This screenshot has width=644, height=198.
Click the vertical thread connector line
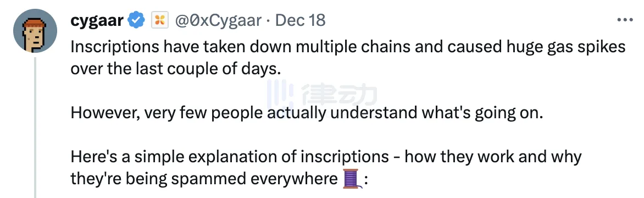[x=35, y=128]
